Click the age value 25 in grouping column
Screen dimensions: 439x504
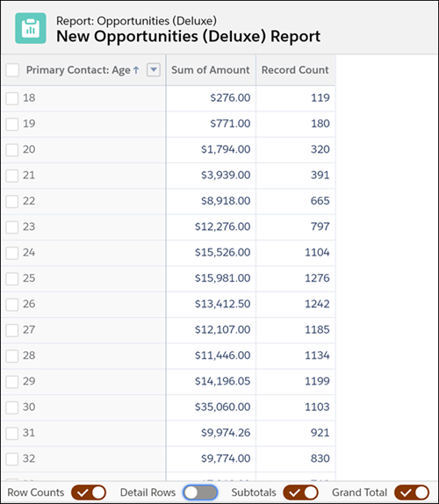pos(29,277)
